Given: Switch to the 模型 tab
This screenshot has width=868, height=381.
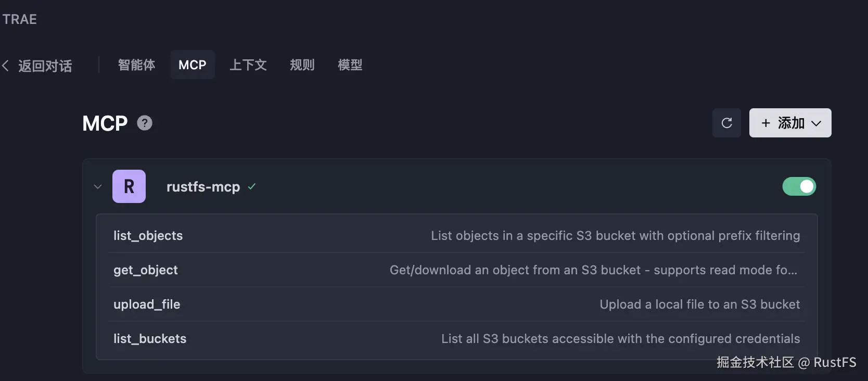Looking at the screenshot, I should coord(350,65).
